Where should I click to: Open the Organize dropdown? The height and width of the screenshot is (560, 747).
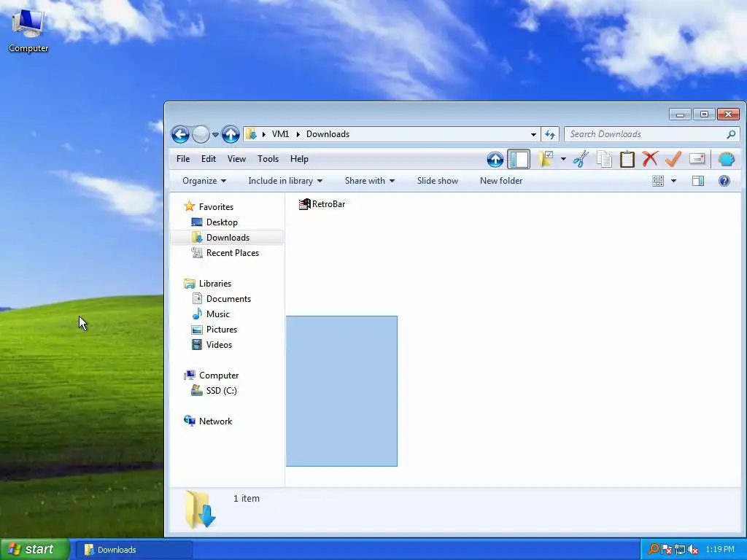pos(204,181)
